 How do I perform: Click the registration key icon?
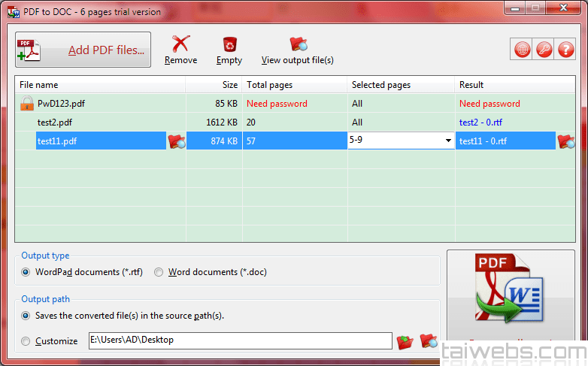point(544,50)
